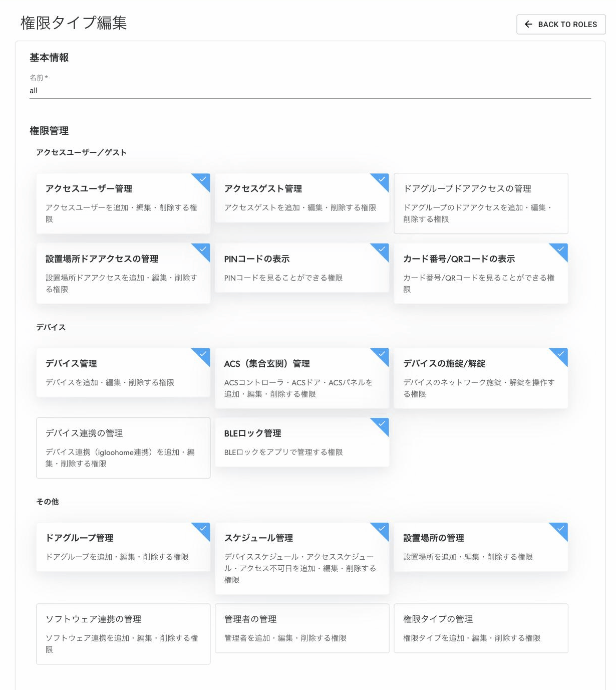Image resolution: width=616 pixels, height=690 pixels.
Task: Click the BACK TO ROLES button
Action: (561, 24)
